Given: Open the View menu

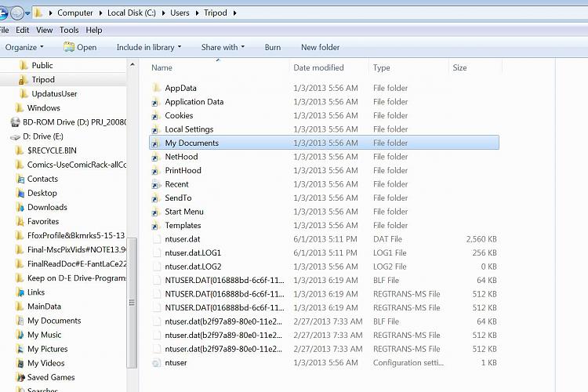Looking at the screenshot, I should coord(44,30).
